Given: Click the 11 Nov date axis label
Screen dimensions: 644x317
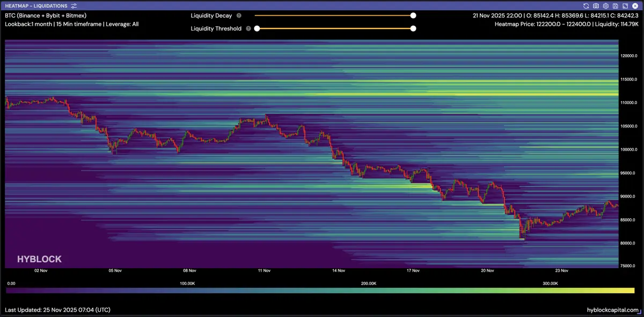Looking at the screenshot, I should (264, 271).
